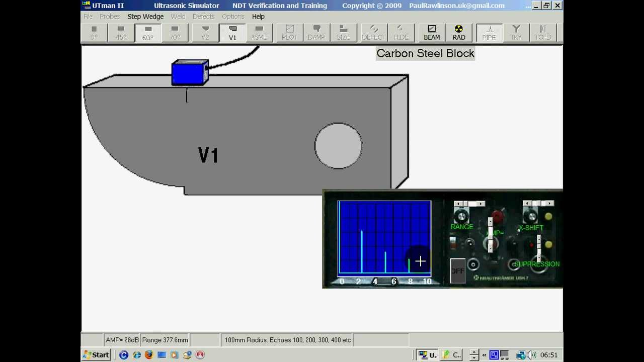Viewport: 644px width, 362px height.
Task: Click the RAD radiation icon
Action: pos(459,33)
